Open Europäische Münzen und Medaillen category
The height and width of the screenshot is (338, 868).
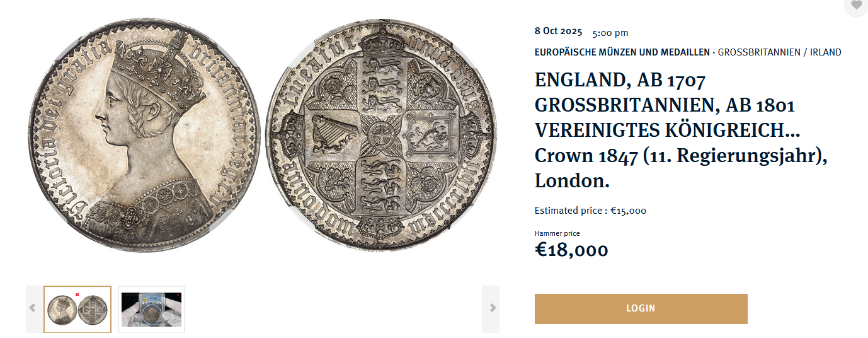622,52
